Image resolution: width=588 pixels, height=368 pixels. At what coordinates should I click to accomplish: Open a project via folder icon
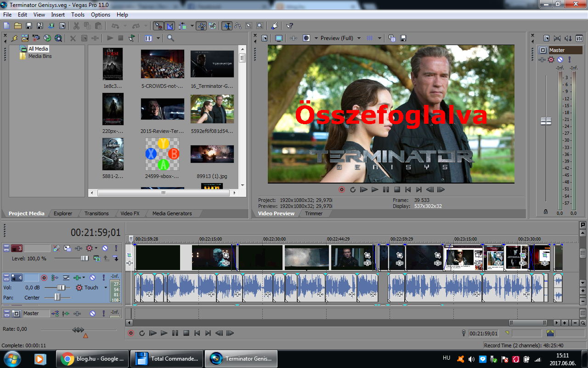(x=17, y=26)
